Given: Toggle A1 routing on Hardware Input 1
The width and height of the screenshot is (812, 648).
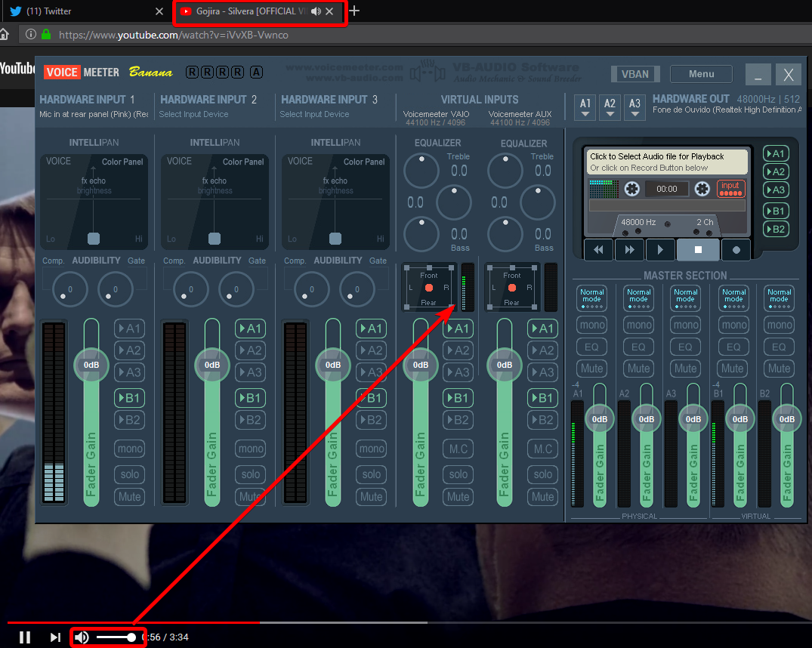Looking at the screenshot, I should point(129,329).
